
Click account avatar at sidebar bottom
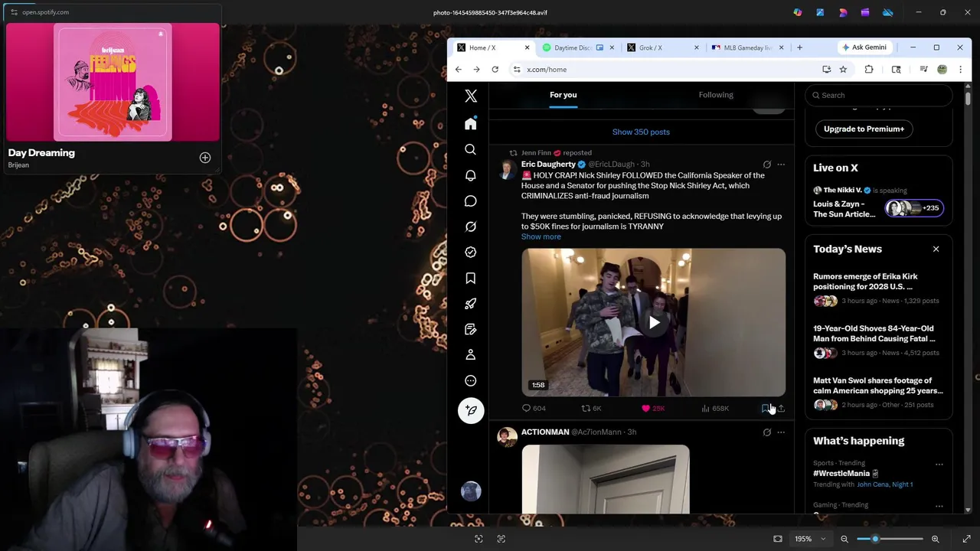pyautogui.click(x=471, y=491)
